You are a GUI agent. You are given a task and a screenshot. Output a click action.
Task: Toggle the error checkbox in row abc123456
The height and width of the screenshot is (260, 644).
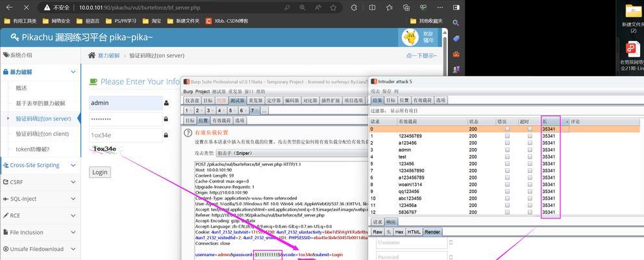[507, 198]
